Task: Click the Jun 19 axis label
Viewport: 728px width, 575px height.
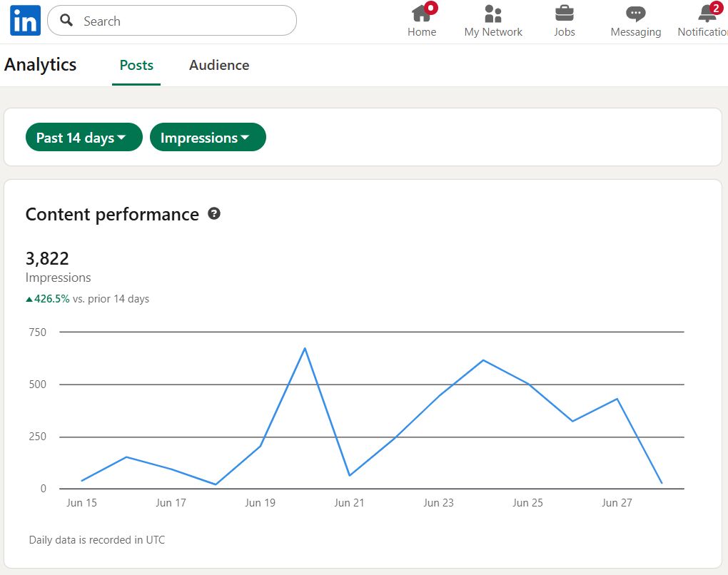Action: [260, 503]
